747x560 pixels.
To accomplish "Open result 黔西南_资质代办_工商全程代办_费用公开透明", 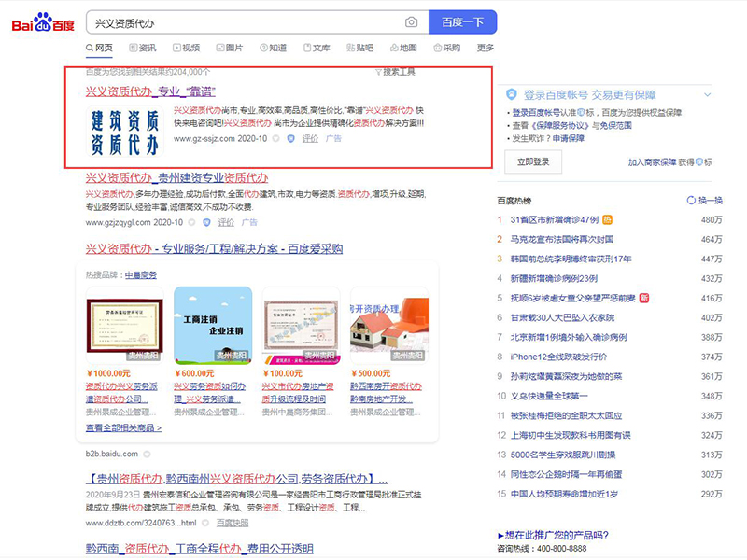I will click(200, 549).
